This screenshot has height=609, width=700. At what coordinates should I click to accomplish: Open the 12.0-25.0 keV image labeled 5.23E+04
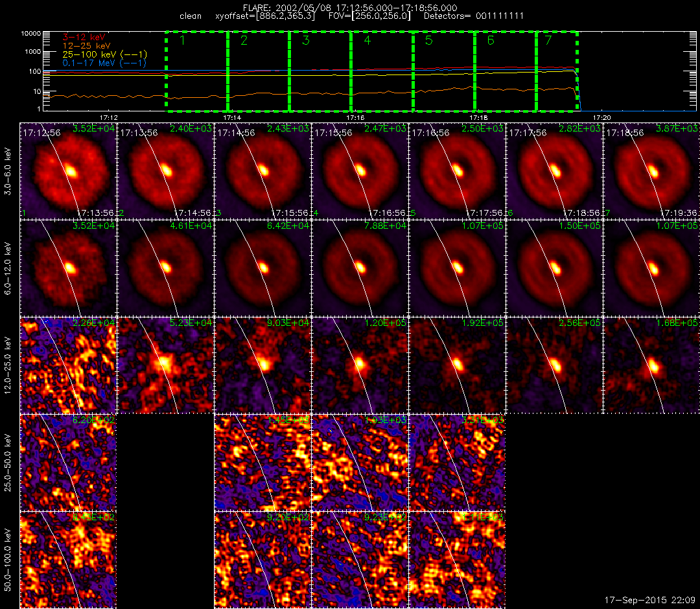tap(166, 365)
